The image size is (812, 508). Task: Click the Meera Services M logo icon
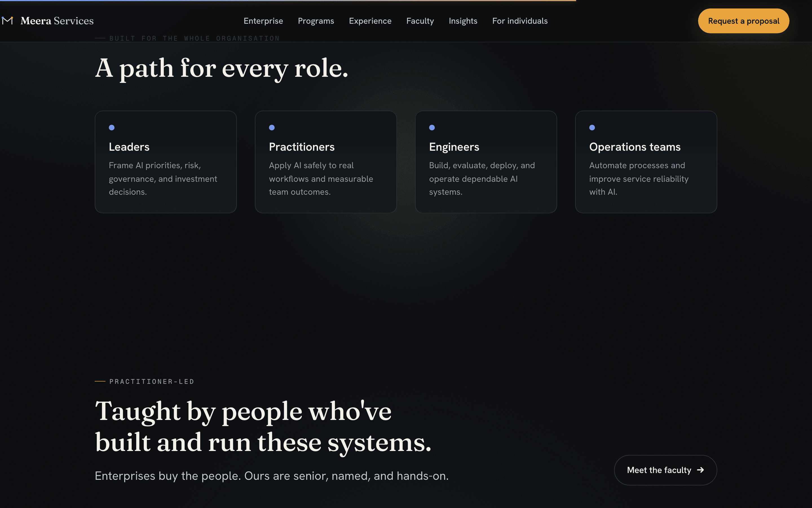pyautogui.click(x=7, y=21)
